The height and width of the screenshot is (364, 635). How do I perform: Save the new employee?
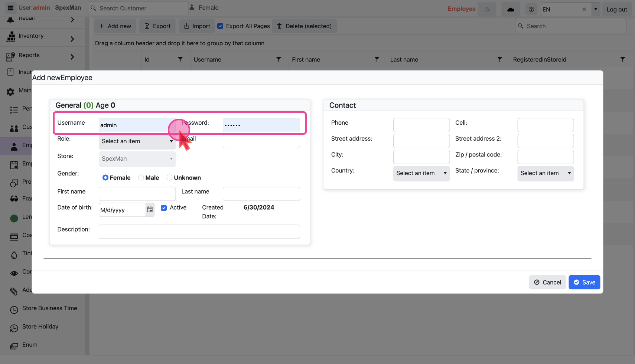[584, 282]
